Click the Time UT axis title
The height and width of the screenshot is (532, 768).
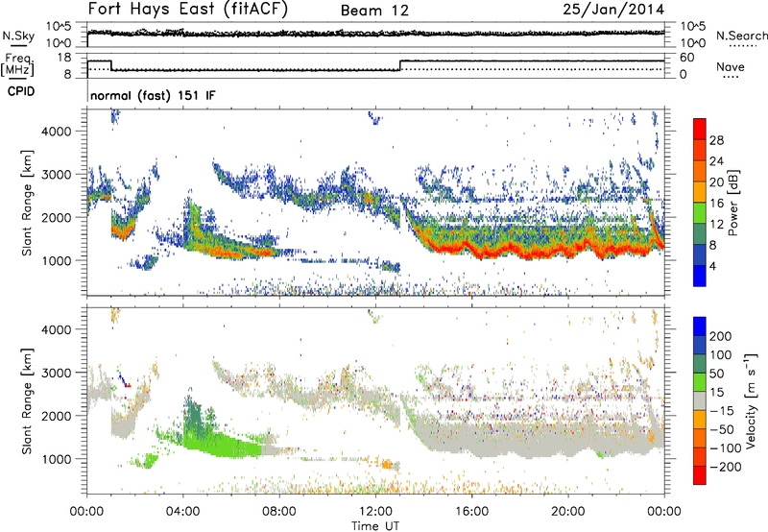pyautogui.click(x=375, y=526)
